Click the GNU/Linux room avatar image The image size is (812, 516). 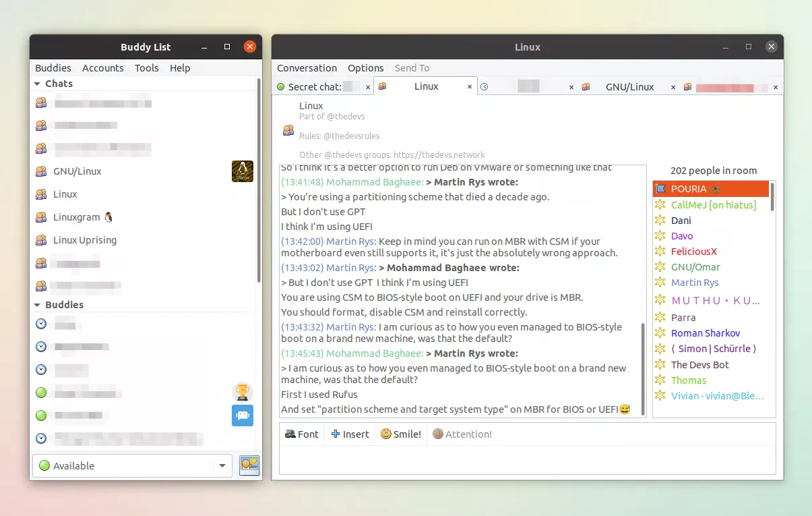pos(243,171)
